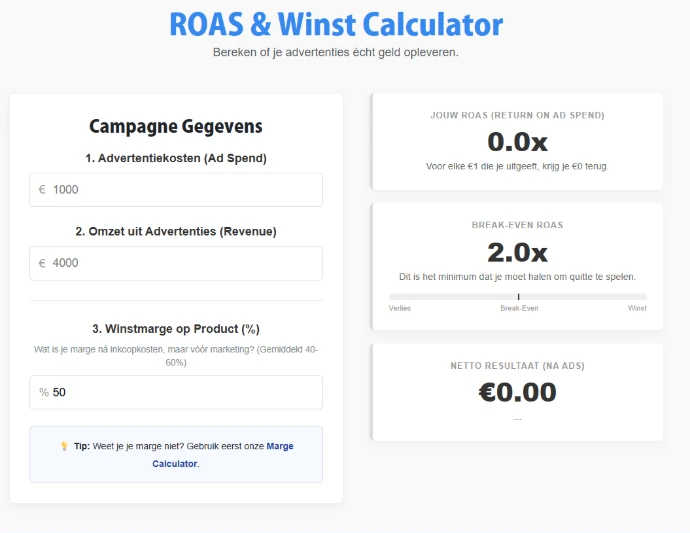690x533 pixels.
Task: Click the Jouw ROAS card header
Action: click(x=517, y=115)
